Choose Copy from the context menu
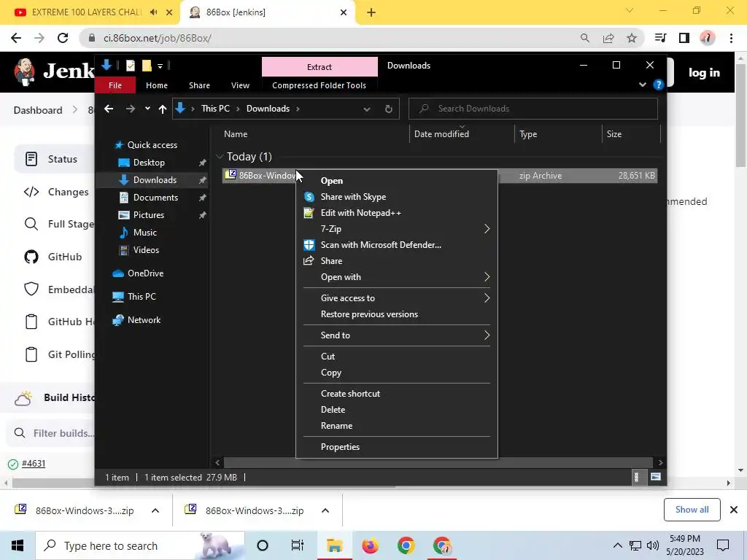The image size is (747, 560). 331,373
